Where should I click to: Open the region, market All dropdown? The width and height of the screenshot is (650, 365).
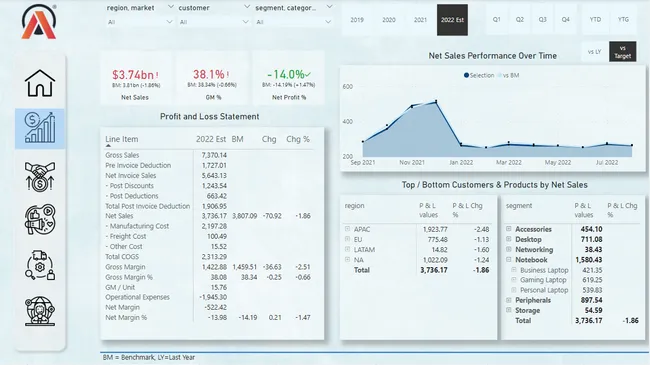tap(140, 22)
